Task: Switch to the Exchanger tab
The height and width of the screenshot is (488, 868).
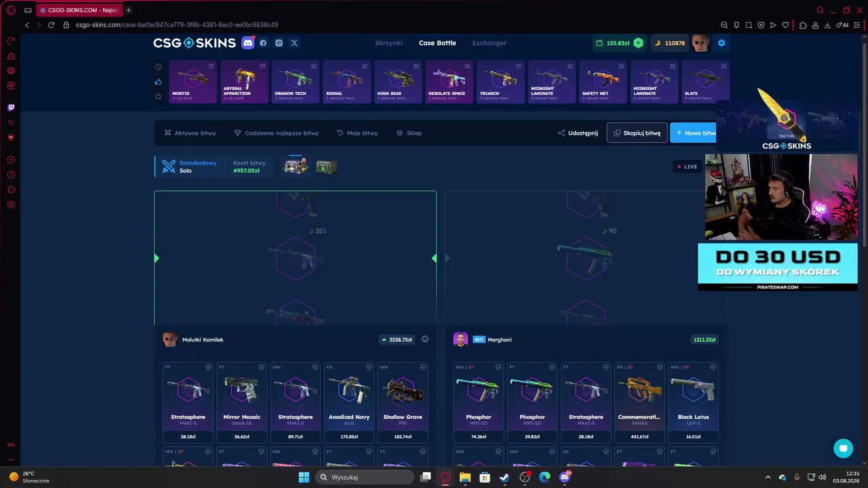Action: click(489, 43)
